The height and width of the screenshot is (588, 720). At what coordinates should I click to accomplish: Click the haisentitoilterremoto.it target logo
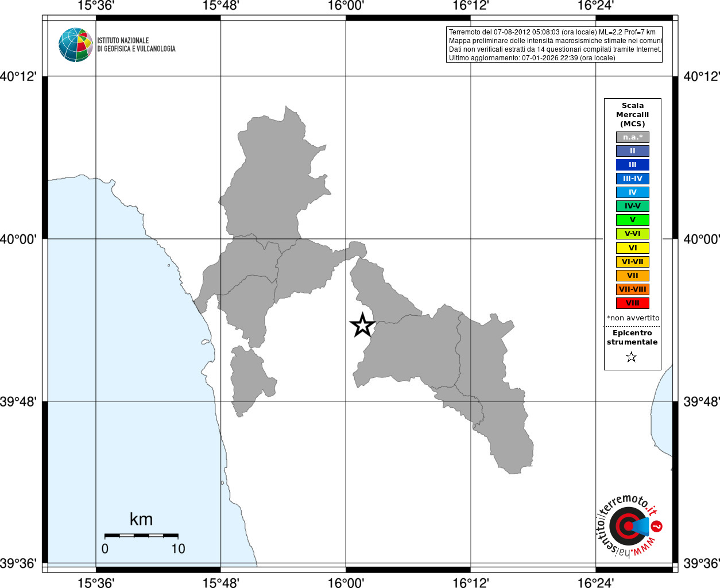pos(629,526)
